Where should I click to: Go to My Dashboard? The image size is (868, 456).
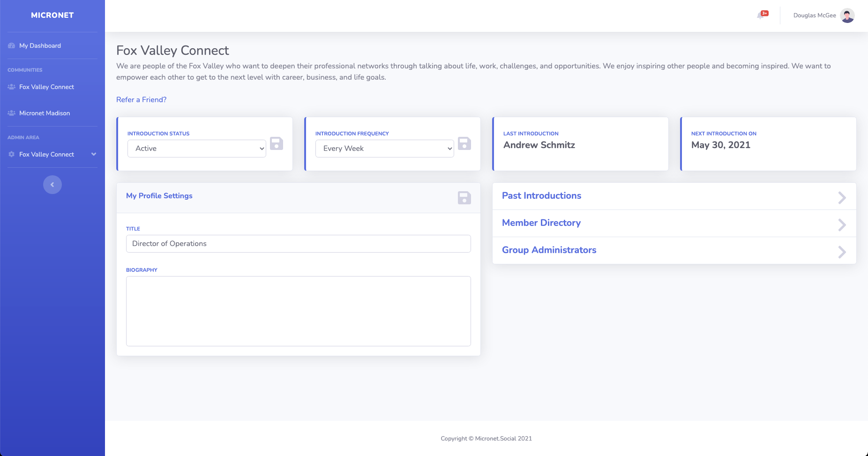(x=40, y=45)
